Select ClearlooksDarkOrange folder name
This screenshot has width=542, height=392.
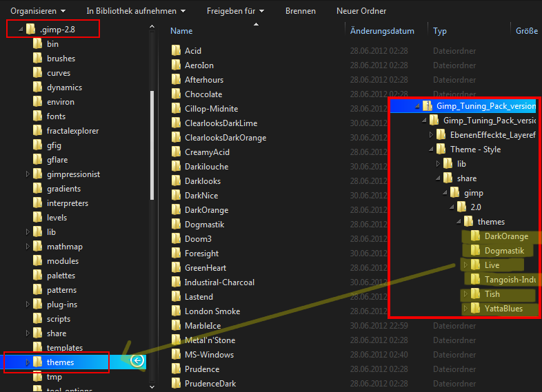tap(225, 138)
